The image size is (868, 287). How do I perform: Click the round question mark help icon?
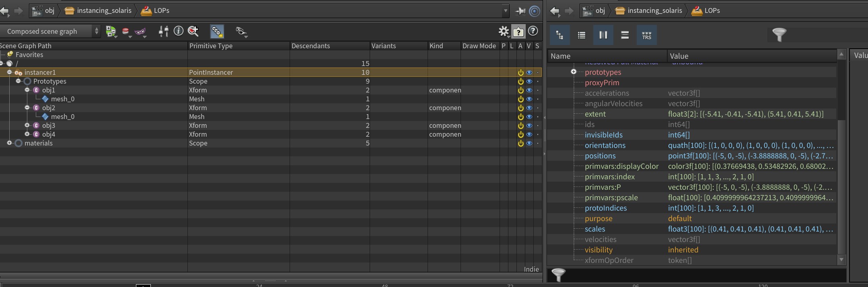coord(533,31)
